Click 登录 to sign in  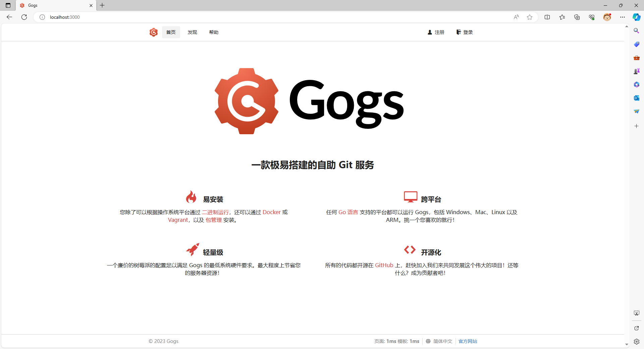pyautogui.click(x=465, y=32)
